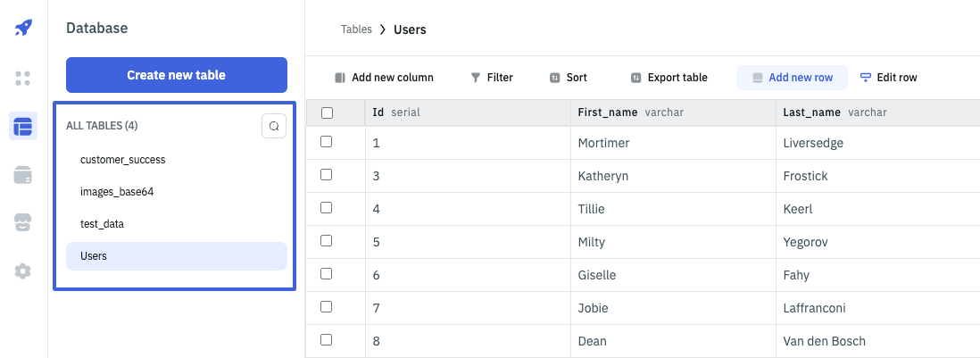Click the rocket logo icon

click(23, 28)
